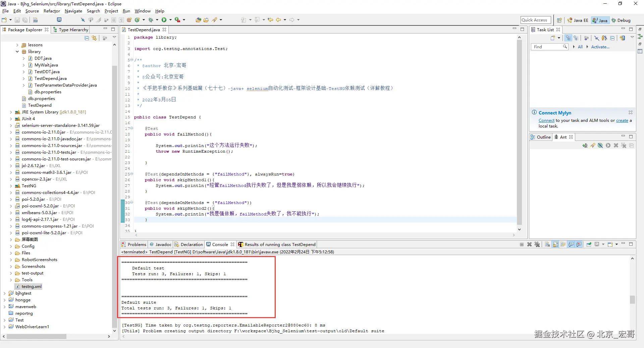The width and height of the screenshot is (644, 348).
Task: Click the Quick Access field
Action: 536,20
